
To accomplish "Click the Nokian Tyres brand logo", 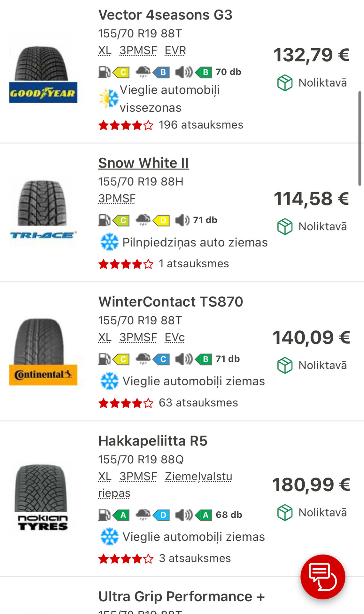I will 43,522.
